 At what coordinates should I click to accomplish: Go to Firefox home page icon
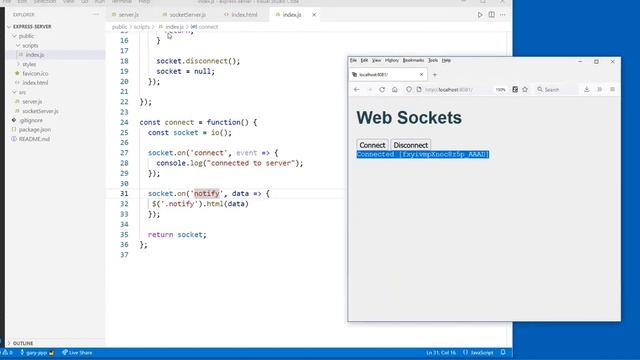point(395,89)
